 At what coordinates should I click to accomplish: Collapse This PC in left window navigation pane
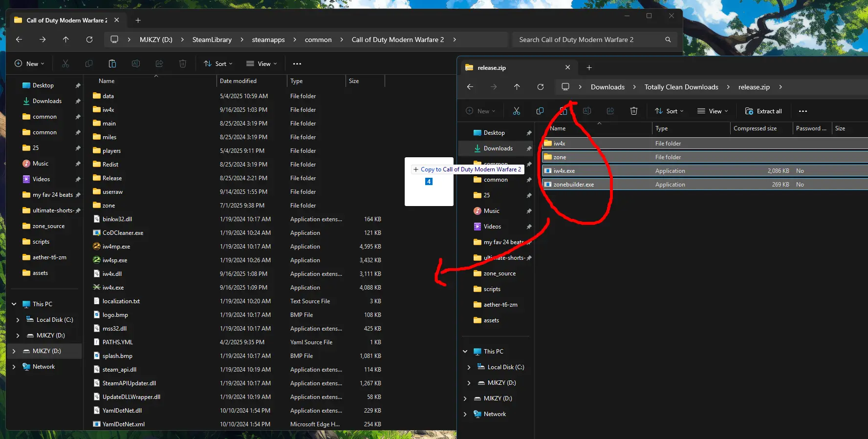coord(14,304)
